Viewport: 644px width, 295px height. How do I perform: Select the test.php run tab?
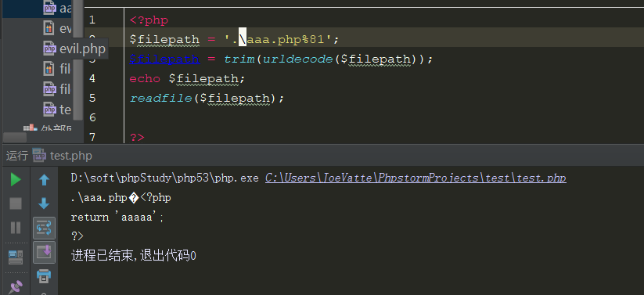click(63, 156)
